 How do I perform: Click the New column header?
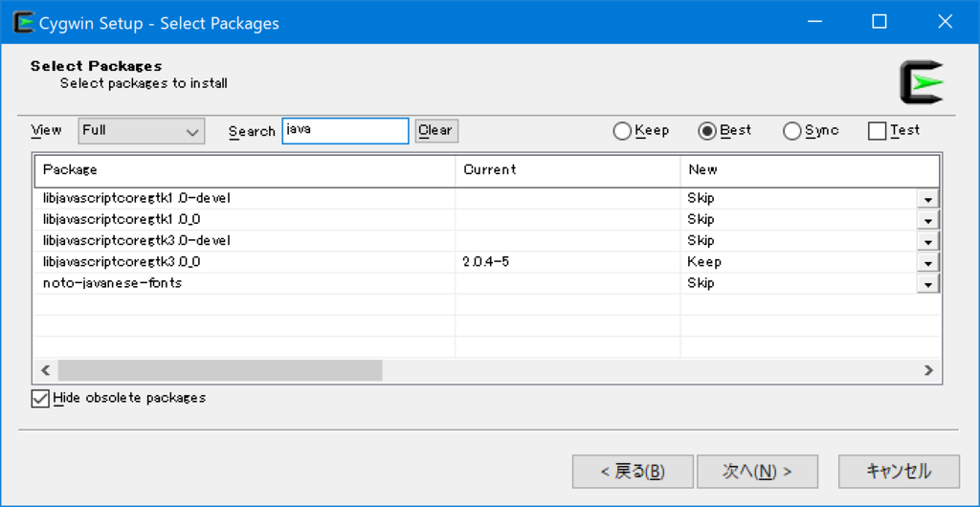810,170
